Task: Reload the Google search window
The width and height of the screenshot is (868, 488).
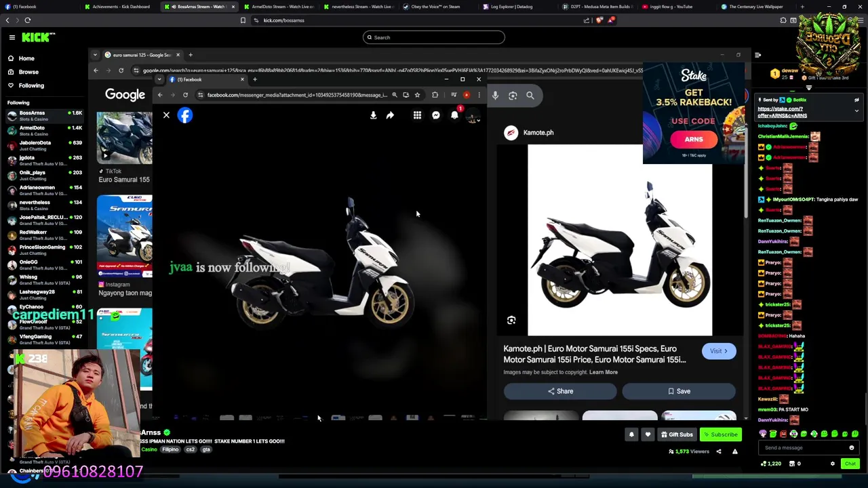Action: tap(121, 70)
